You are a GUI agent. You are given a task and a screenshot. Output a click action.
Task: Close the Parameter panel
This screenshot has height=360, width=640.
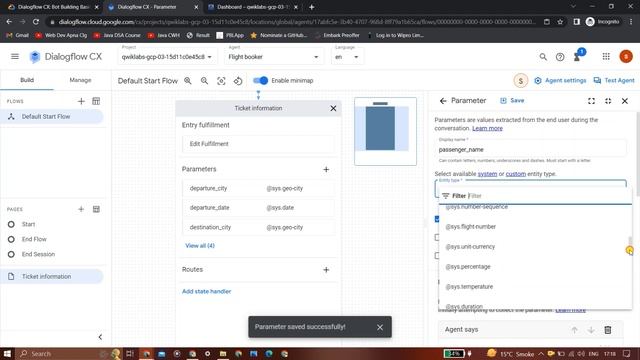pos(624,101)
